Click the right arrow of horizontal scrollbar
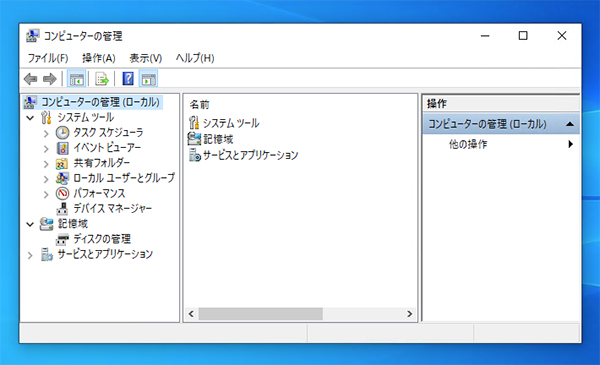 coord(409,314)
